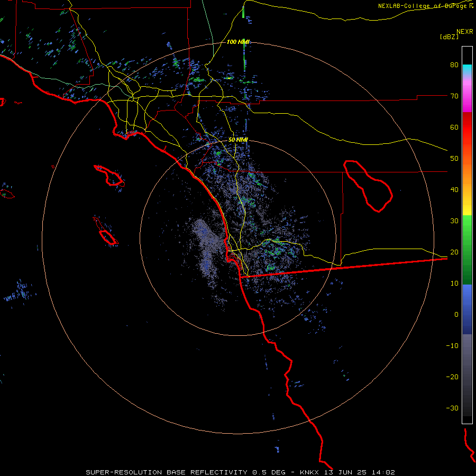Screen dimensions: 476x476
Task: Click SUPER-RESOLUTION BASE REFLECTIVITY caption text
Action: (x=167, y=472)
